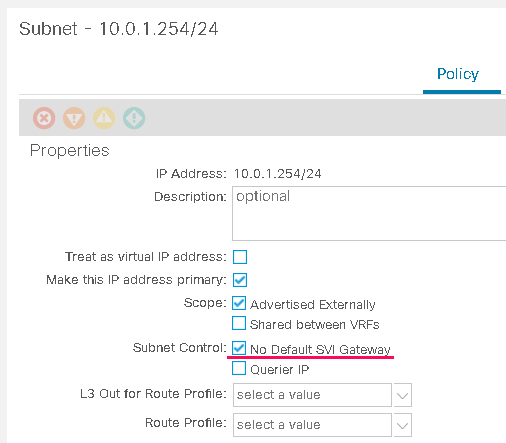
Task: Click the orange major faults icon
Action: coord(74,118)
